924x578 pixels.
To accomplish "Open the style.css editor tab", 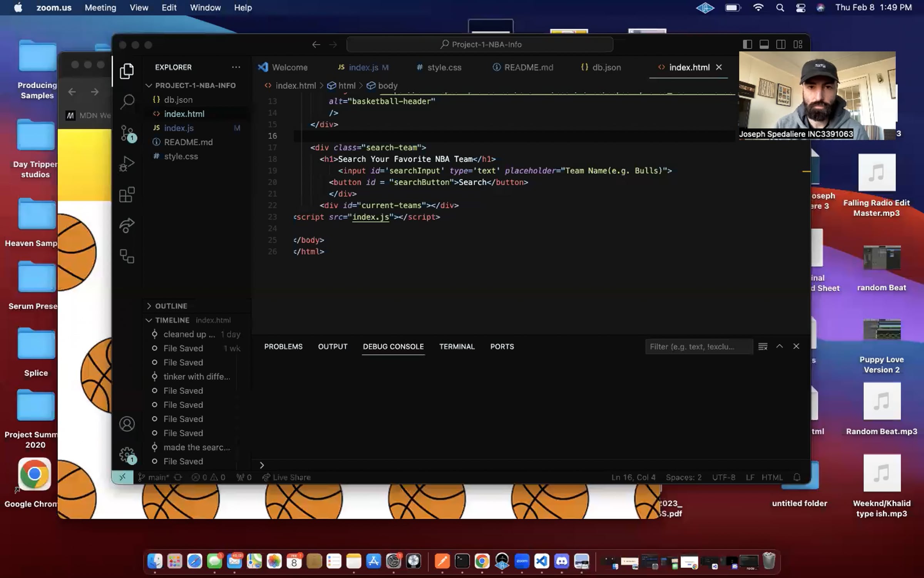I will (x=444, y=67).
